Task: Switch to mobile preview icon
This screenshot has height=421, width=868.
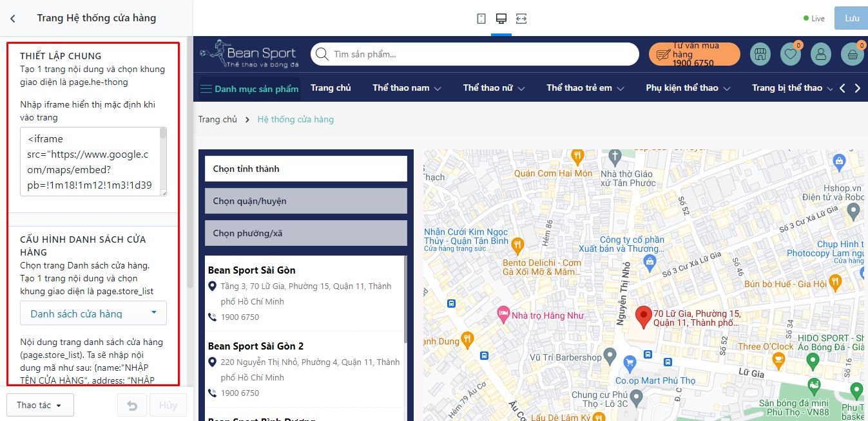Action: pos(481,19)
